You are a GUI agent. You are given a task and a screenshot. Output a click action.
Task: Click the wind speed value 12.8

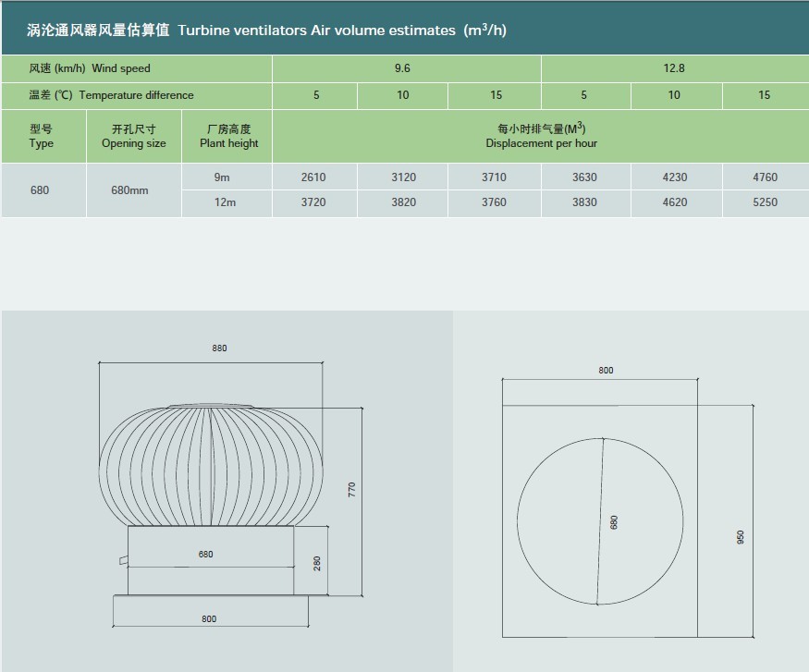click(x=674, y=68)
